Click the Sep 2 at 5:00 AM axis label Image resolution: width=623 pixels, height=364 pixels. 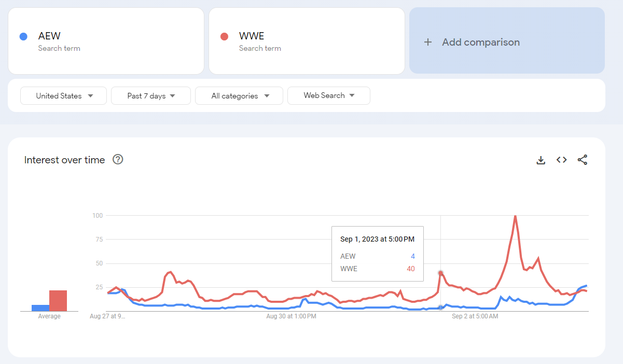[475, 316]
